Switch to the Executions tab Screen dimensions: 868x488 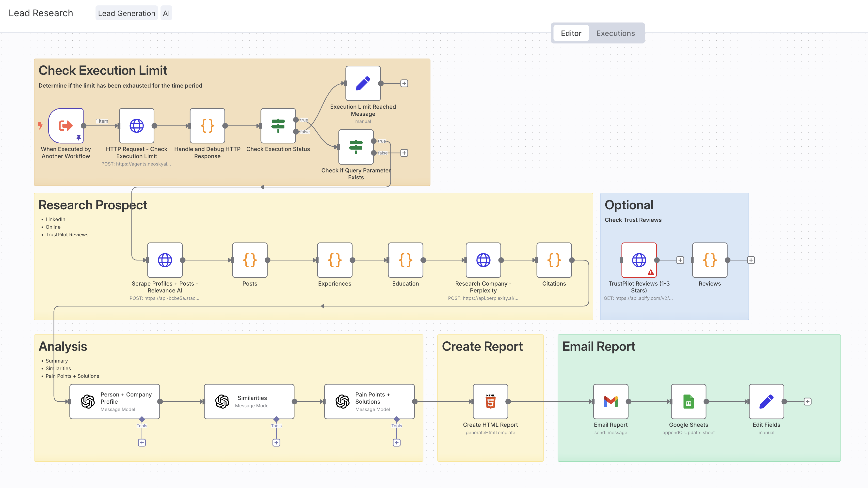[x=615, y=33]
